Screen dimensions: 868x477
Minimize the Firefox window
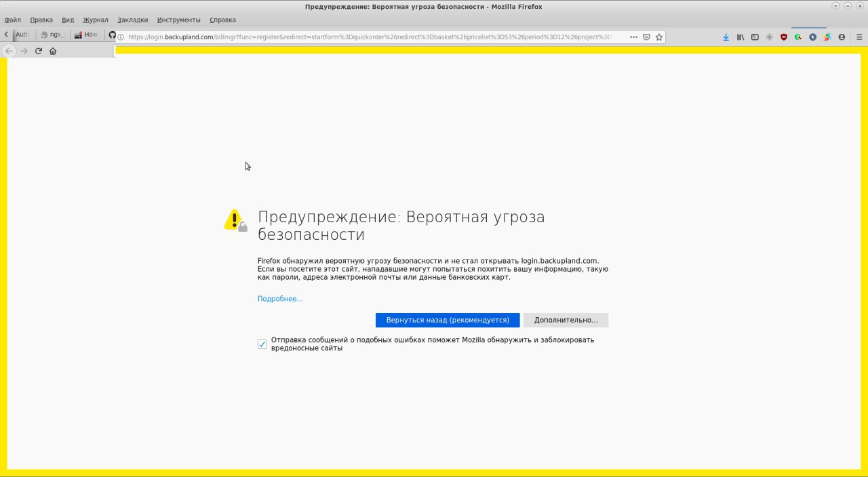pyautogui.click(x=836, y=6)
